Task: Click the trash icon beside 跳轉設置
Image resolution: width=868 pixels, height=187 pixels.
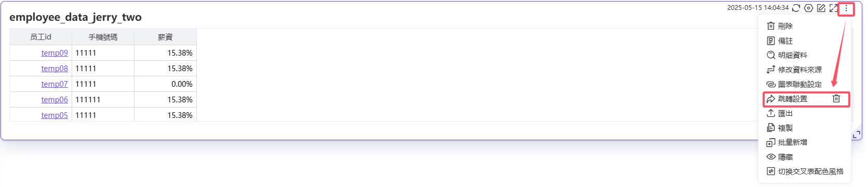Action: [836, 99]
